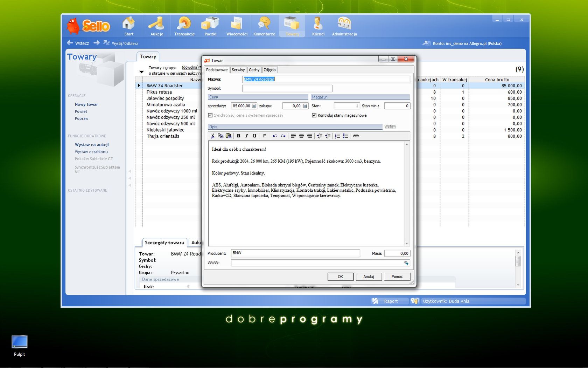Toggle italic formatting in description editor

click(246, 136)
